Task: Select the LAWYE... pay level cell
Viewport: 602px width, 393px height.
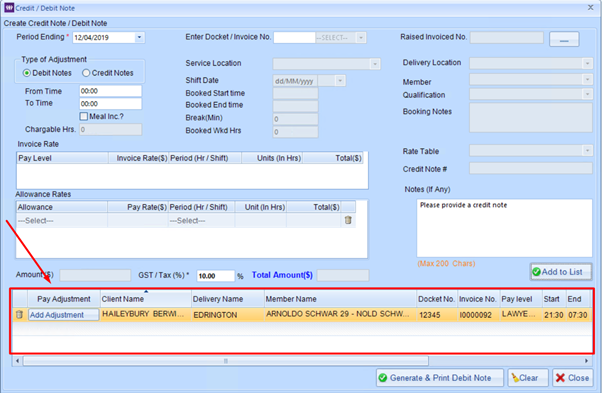Action: click(x=521, y=315)
